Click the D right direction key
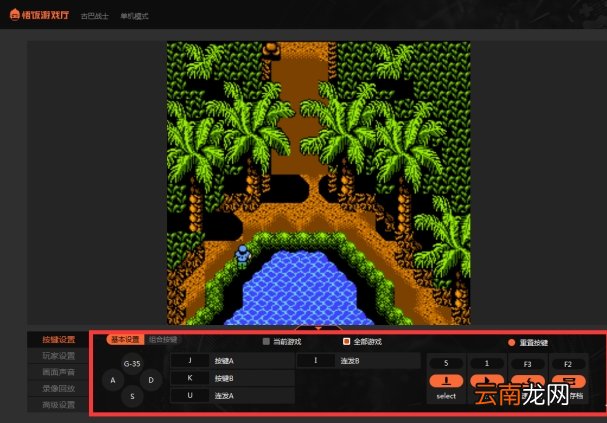The image size is (607, 423). coord(151,380)
